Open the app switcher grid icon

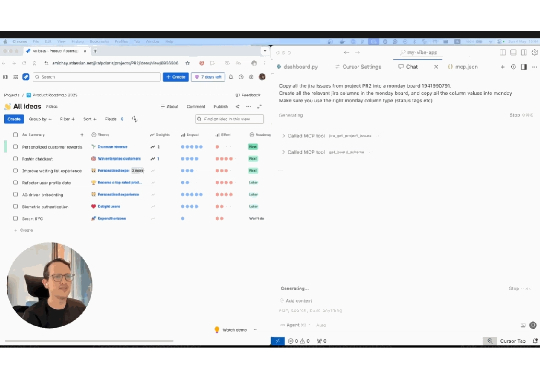tap(15, 77)
